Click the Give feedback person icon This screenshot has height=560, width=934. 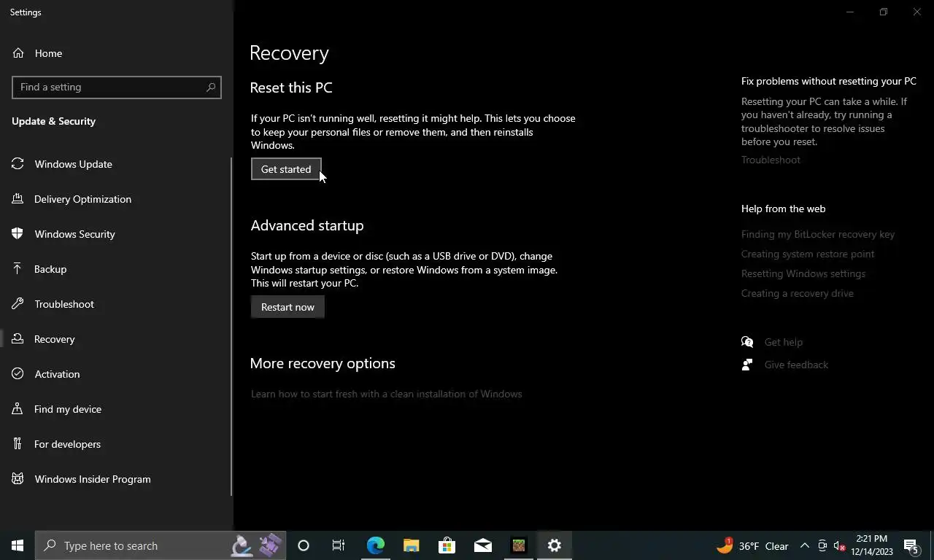click(x=747, y=365)
